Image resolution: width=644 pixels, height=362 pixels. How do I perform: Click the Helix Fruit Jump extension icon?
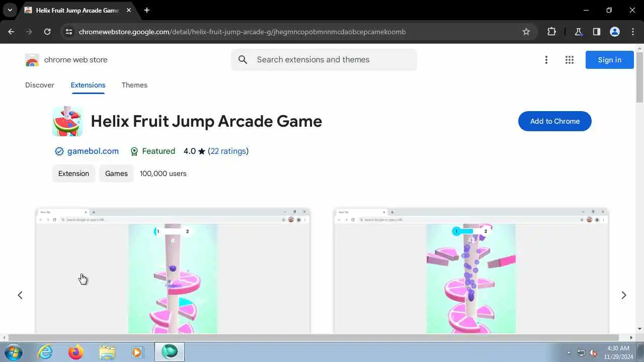(67, 121)
